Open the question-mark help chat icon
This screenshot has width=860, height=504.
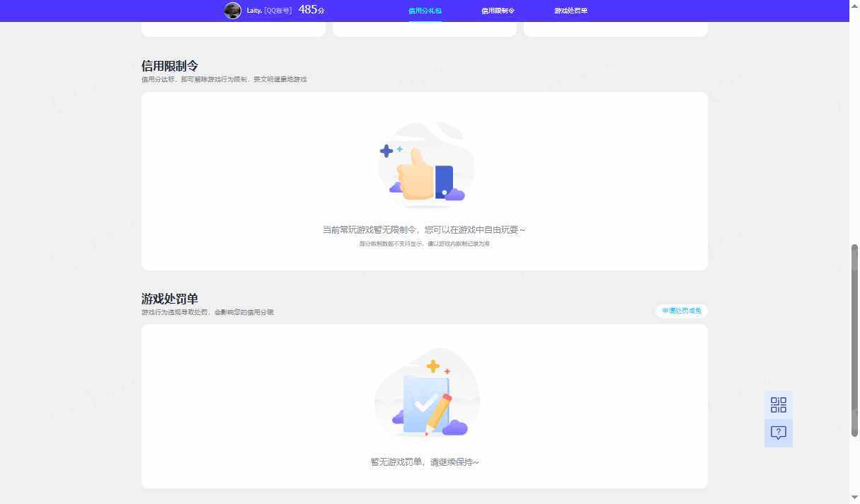[x=779, y=433]
